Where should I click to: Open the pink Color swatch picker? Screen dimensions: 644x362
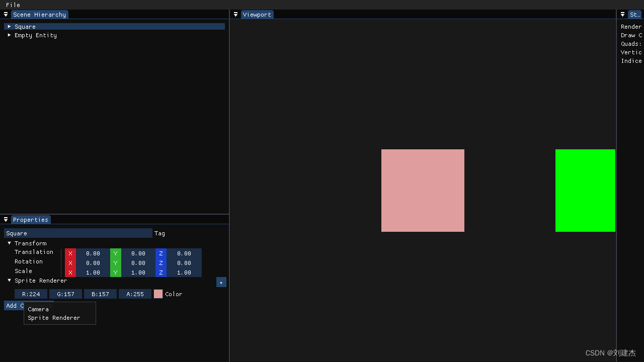[158, 294]
